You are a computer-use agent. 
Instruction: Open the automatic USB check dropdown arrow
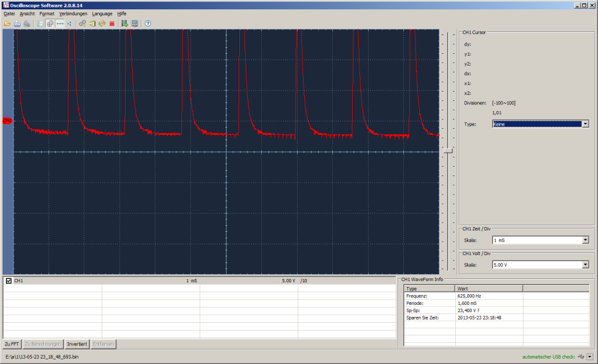click(589, 357)
